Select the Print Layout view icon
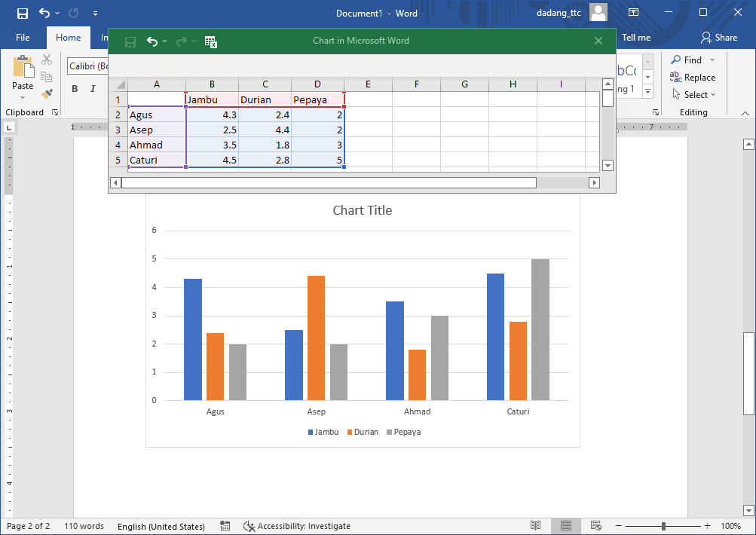Viewport: 756px width, 535px height. 565,525
